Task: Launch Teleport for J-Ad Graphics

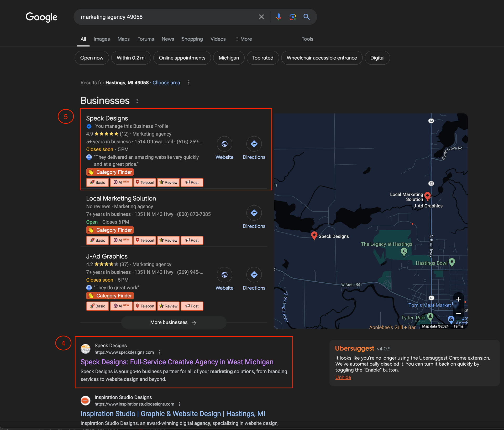Action: point(145,306)
